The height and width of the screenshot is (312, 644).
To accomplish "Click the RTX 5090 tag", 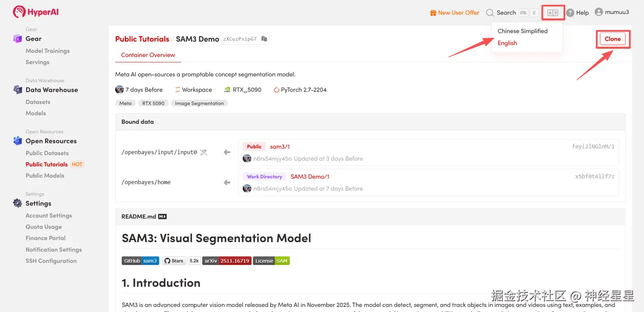I will tap(153, 103).
